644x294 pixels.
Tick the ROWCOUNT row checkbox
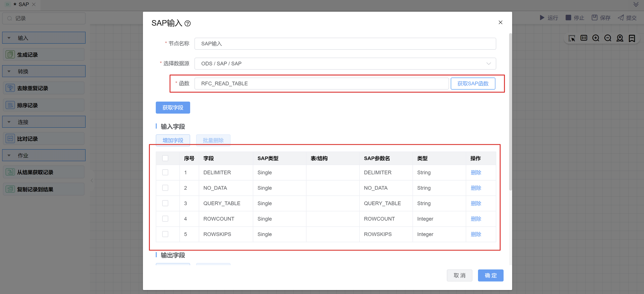coord(165,219)
